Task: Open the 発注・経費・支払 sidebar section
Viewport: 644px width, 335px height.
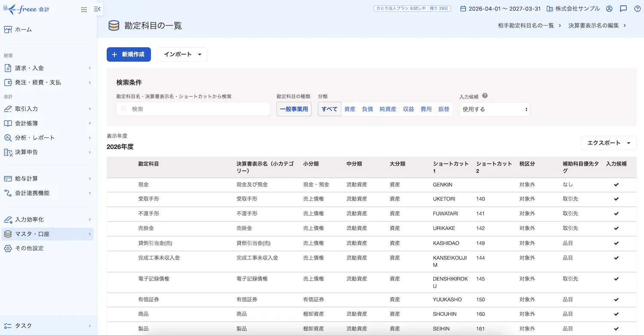Action: [47, 82]
